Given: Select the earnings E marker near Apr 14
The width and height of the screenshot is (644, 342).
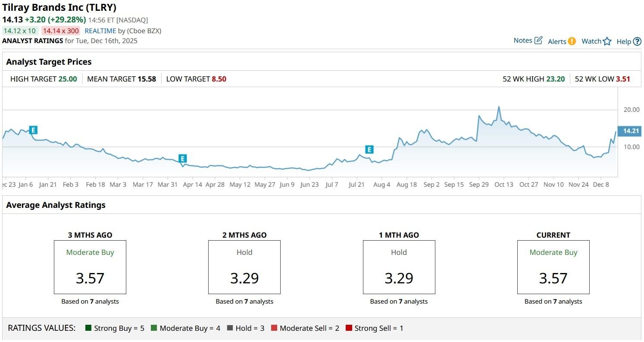Looking at the screenshot, I should click(x=182, y=159).
